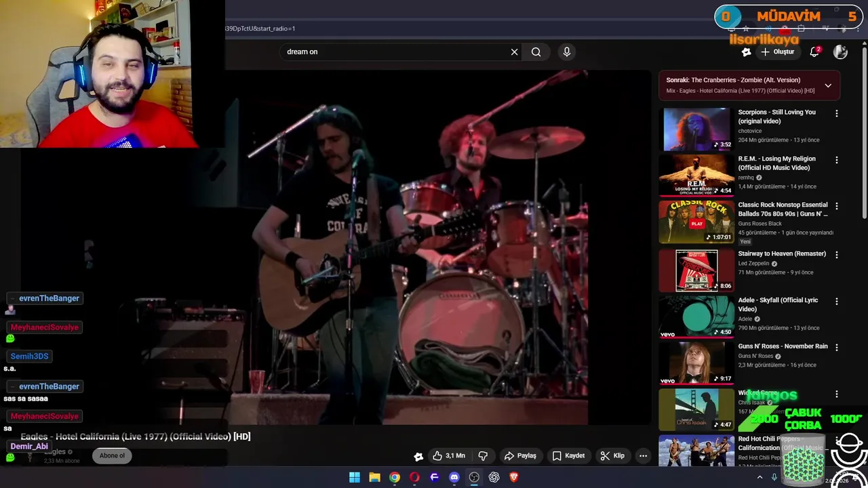Image resolution: width=868 pixels, height=488 pixels.
Task: Click the Kaydet save button
Action: point(568,455)
